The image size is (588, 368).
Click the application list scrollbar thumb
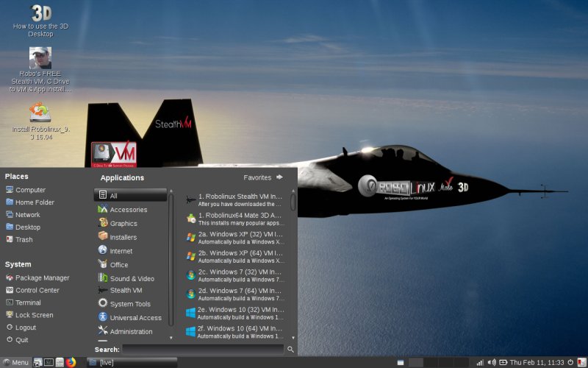(293, 202)
